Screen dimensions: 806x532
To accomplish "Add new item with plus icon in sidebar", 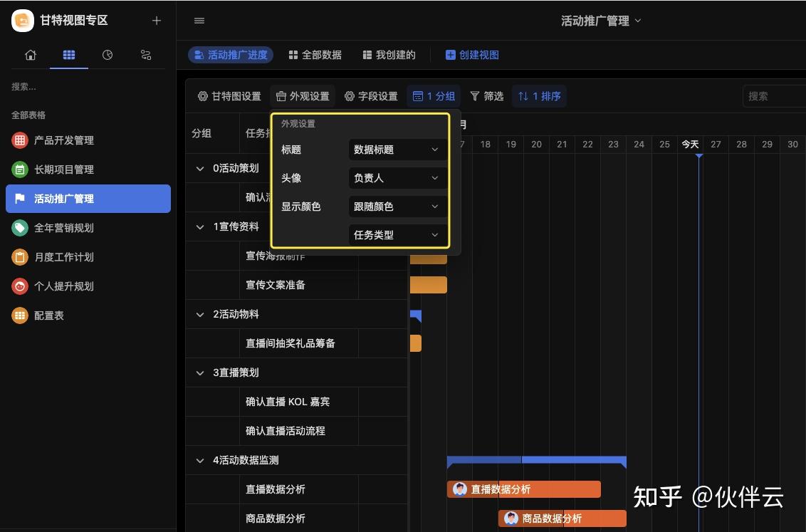I will 157,21.
